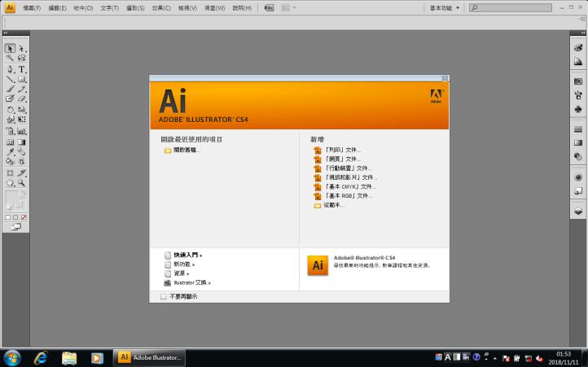This screenshot has height=367, width=588.
Task: Open the Layers panel icon
Action: (578, 210)
